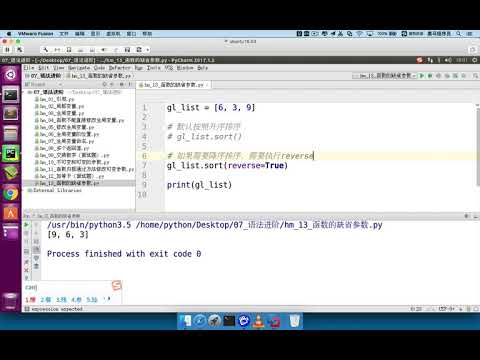
Task: Open Chrome from Ubuntu launcher
Action: point(11,193)
